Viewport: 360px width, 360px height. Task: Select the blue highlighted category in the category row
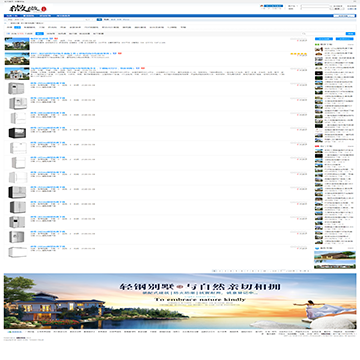pos(17,27)
